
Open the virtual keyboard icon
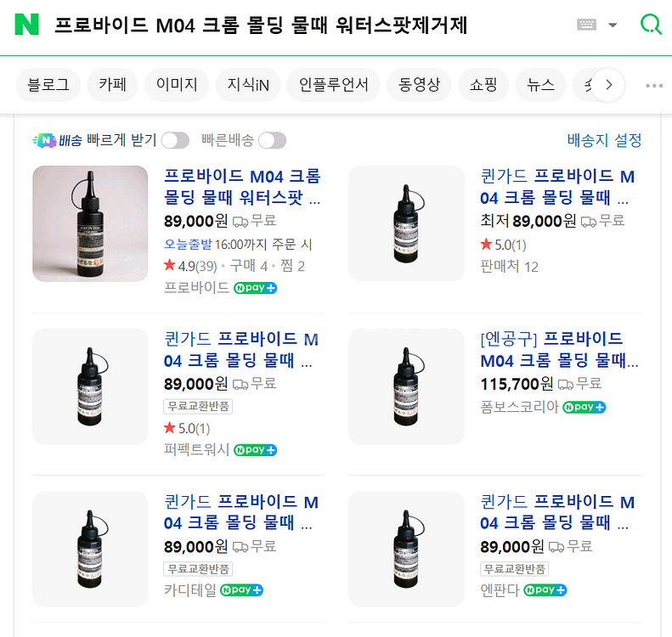click(x=586, y=25)
